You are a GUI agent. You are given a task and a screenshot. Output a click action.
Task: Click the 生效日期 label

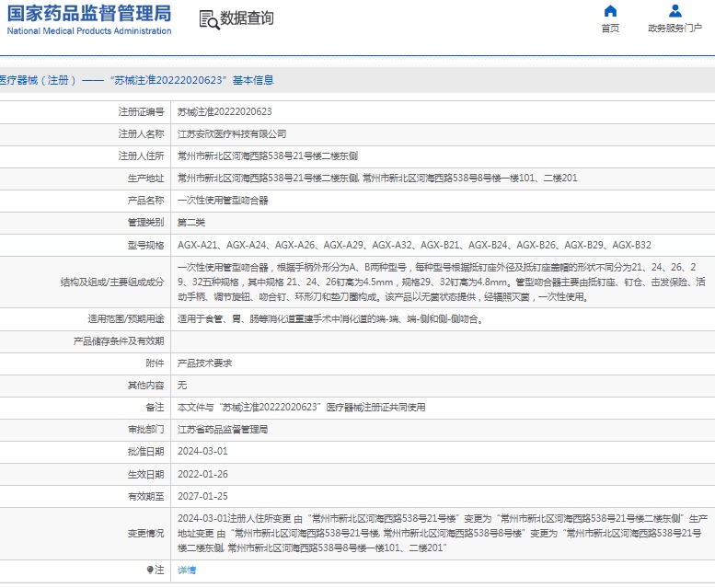pos(145,475)
